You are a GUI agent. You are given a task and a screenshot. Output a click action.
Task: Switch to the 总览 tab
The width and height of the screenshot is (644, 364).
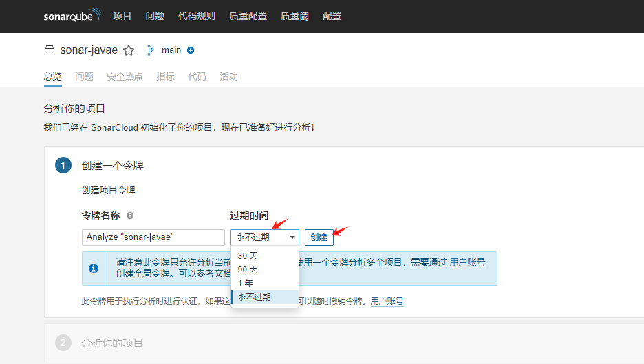52,76
